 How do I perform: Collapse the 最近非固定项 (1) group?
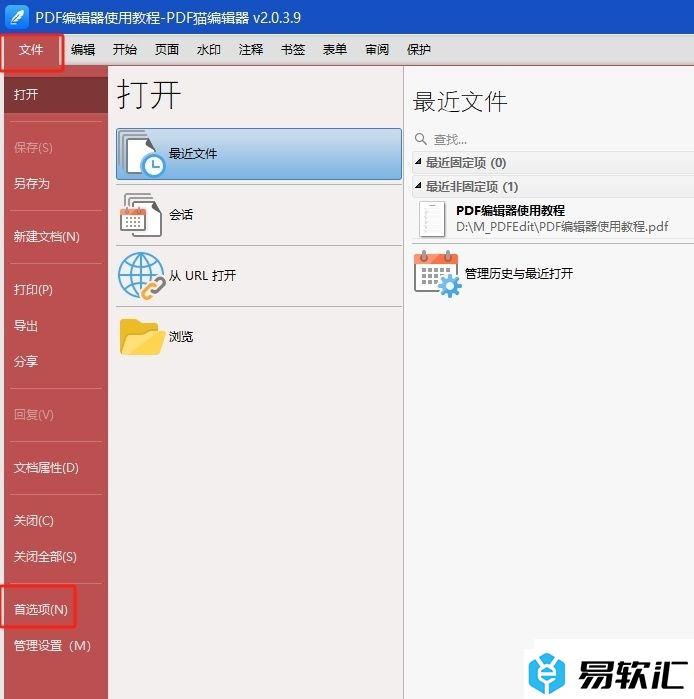coord(418,186)
